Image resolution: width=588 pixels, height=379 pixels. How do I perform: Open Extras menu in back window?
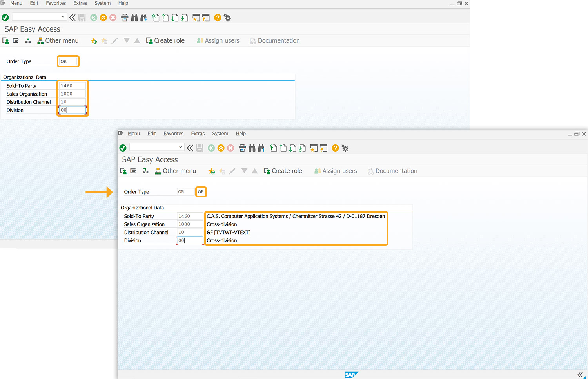tap(80, 3)
